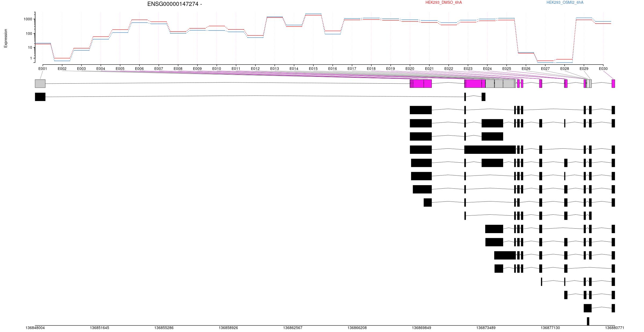Image resolution: width=644 pixels, height=332 pixels.
Task: Click exon label E013
Action: [275, 69]
